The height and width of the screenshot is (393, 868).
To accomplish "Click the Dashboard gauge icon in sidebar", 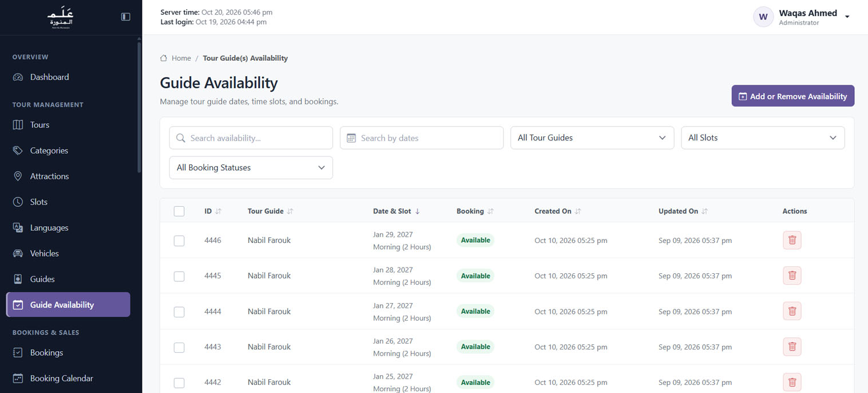I will (18, 77).
